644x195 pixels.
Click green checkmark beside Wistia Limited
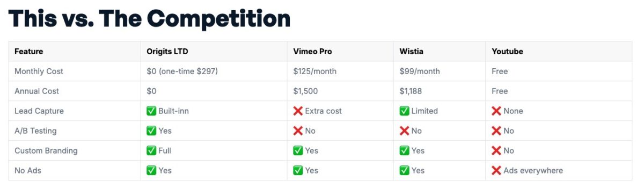click(404, 111)
